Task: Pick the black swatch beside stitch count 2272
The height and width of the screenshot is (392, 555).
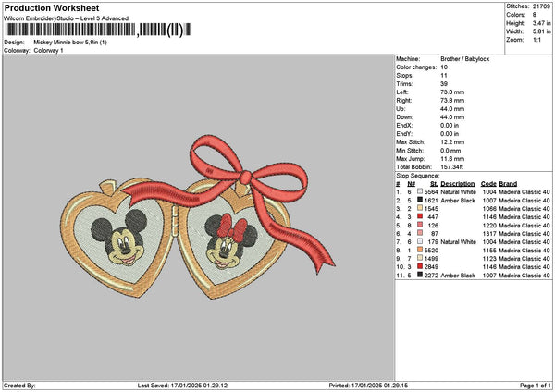Action: click(x=420, y=275)
